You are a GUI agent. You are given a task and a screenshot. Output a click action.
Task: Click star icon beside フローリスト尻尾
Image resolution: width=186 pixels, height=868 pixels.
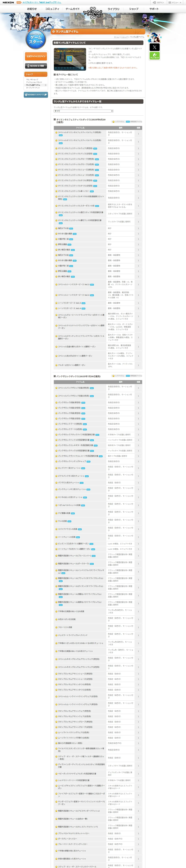[56, 627]
